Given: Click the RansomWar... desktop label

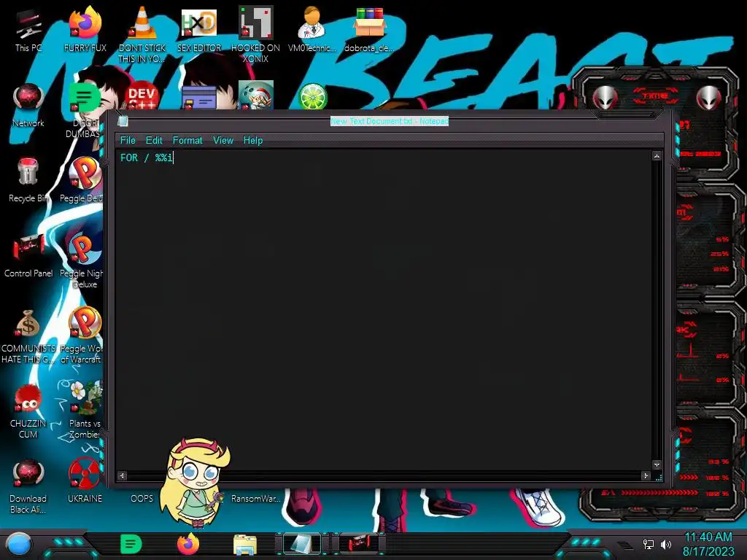Looking at the screenshot, I should [x=256, y=499].
